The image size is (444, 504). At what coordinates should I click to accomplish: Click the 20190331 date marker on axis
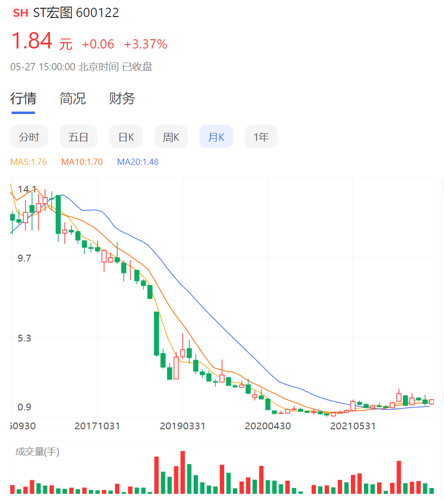182,426
